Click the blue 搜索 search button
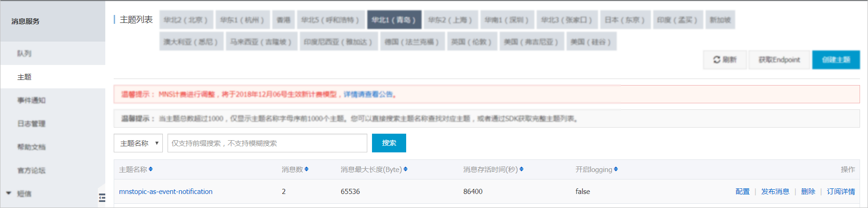The image size is (868, 208). coord(389,143)
